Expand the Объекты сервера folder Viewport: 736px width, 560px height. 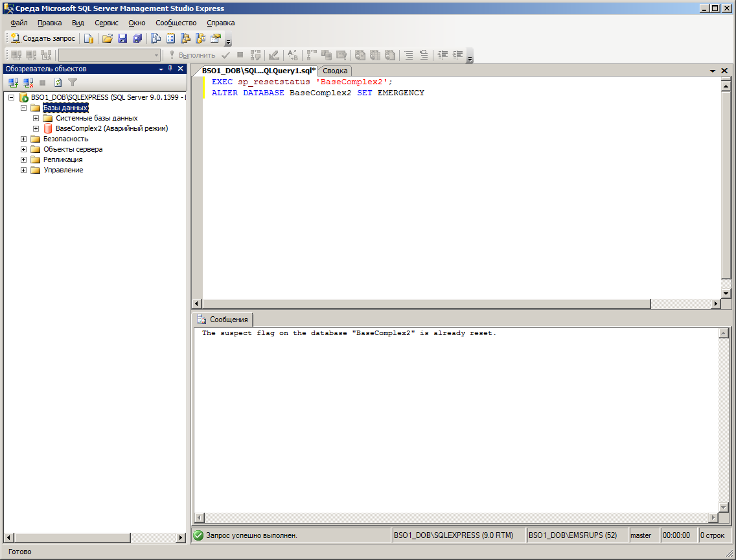[x=23, y=149]
